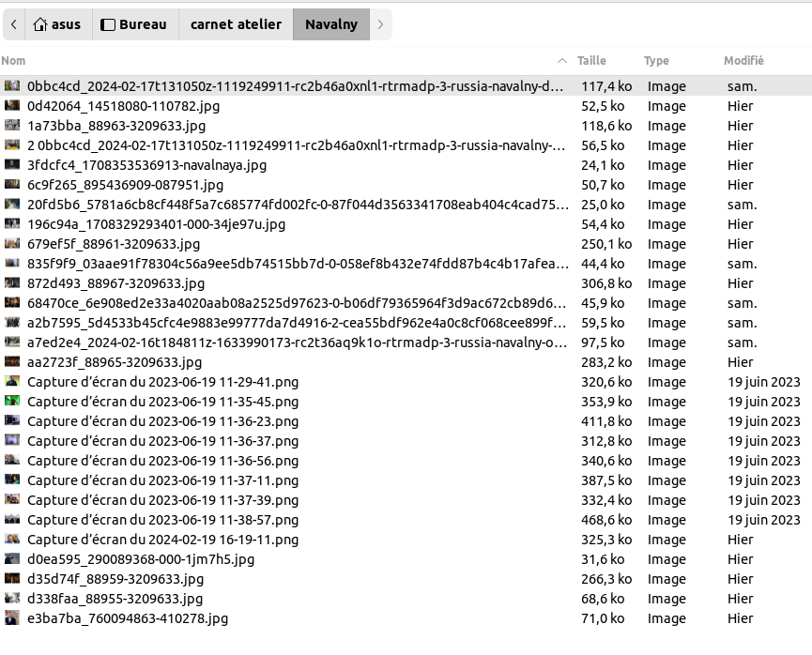Sort files by the Taille column
The height and width of the screenshot is (655, 812).
(592, 61)
